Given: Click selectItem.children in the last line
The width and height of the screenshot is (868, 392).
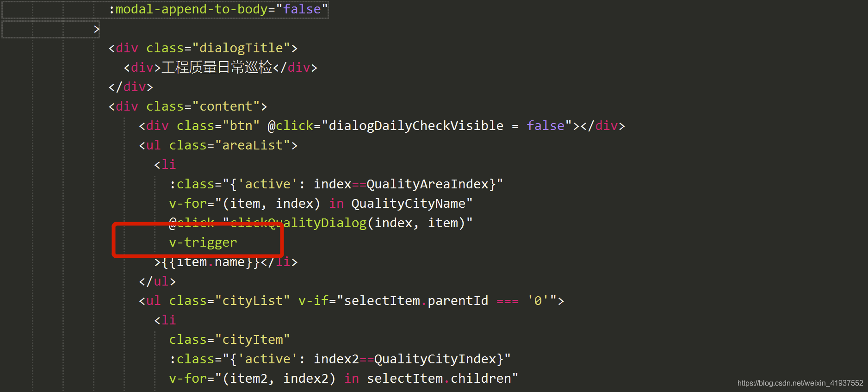Looking at the screenshot, I should (439, 379).
